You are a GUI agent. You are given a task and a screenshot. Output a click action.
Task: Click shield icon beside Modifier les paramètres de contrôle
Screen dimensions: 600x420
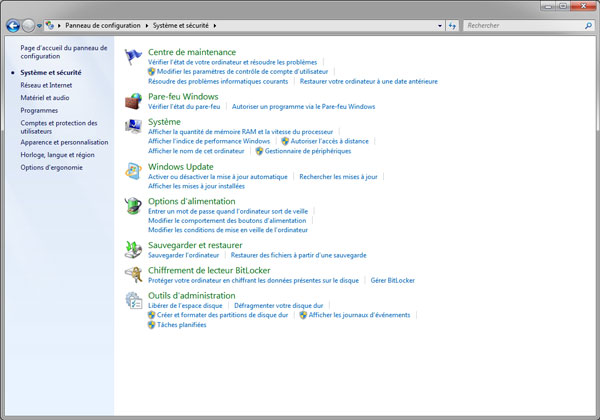(152, 72)
